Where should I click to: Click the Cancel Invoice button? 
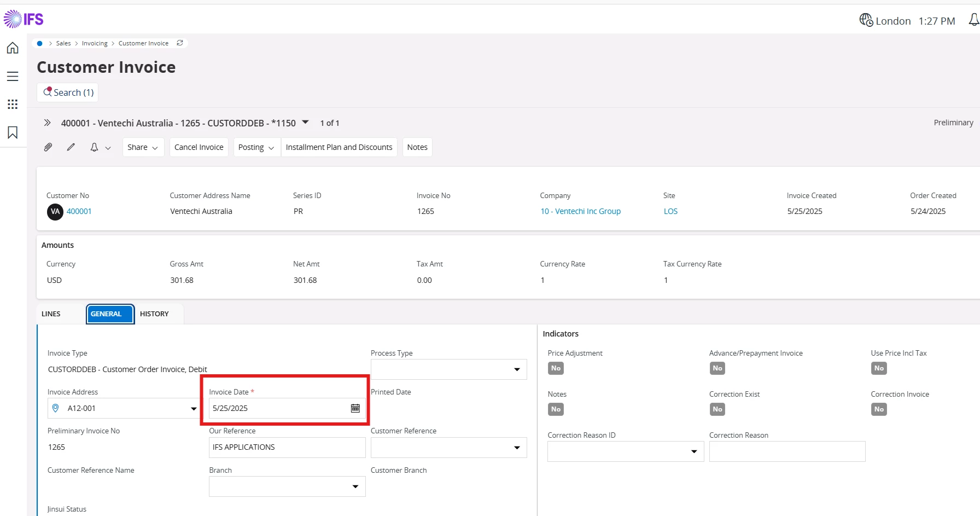pyautogui.click(x=199, y=147)
